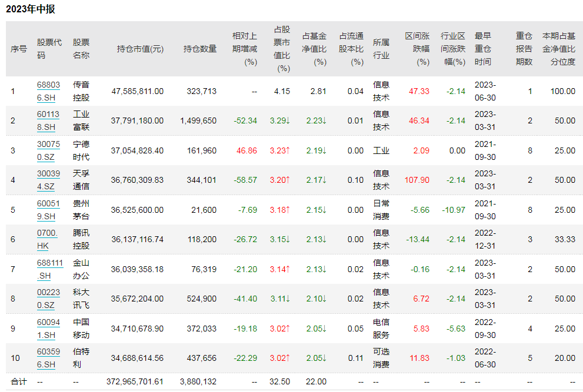Open stock code link 603596.SH
The height and width of the screenshot is (392, 583).
(48, 358)
